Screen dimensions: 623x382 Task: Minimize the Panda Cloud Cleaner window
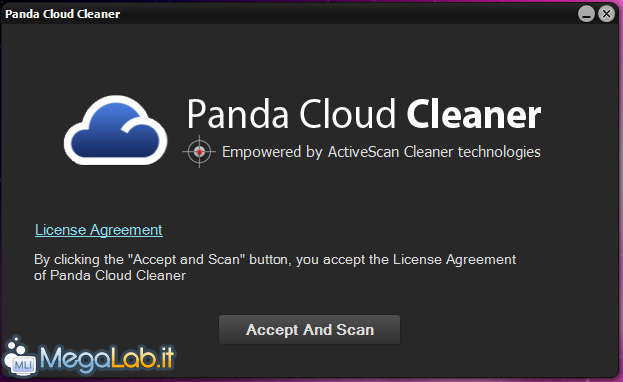point(586,14)
